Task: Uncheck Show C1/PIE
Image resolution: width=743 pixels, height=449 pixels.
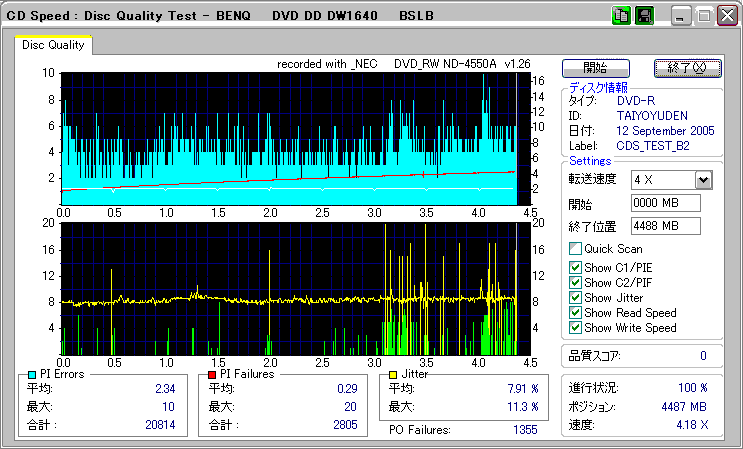Action: point(575,266)
